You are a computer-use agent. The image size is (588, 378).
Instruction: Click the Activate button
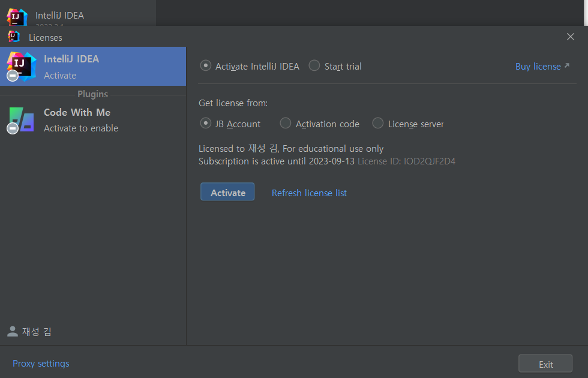227,192
